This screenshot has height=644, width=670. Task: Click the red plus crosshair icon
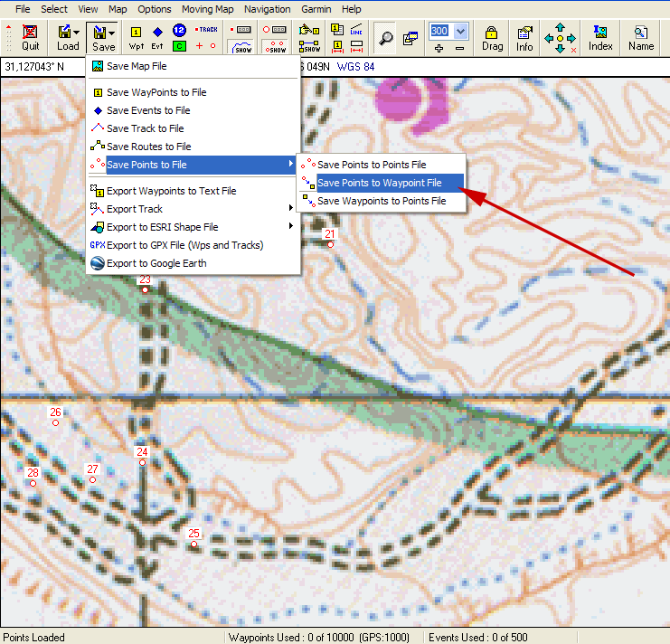(199, 46)
